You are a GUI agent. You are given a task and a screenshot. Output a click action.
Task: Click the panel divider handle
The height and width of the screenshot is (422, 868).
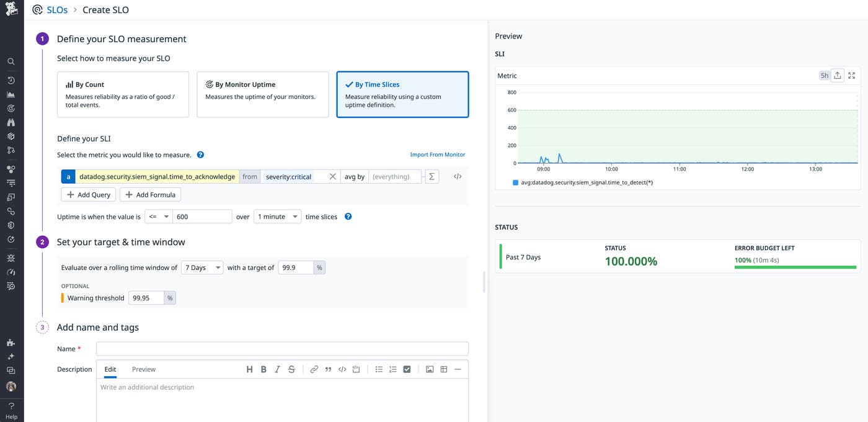point(484,282)
